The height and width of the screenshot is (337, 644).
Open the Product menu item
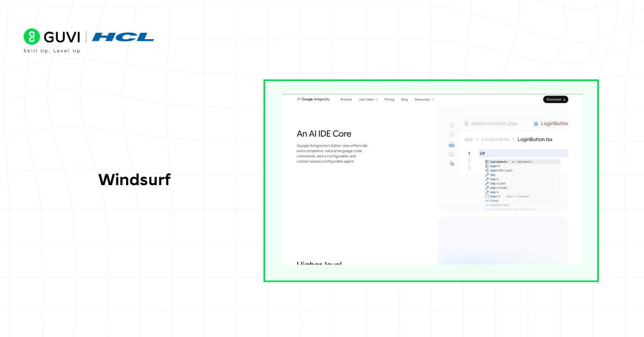(x=346, y=99)
